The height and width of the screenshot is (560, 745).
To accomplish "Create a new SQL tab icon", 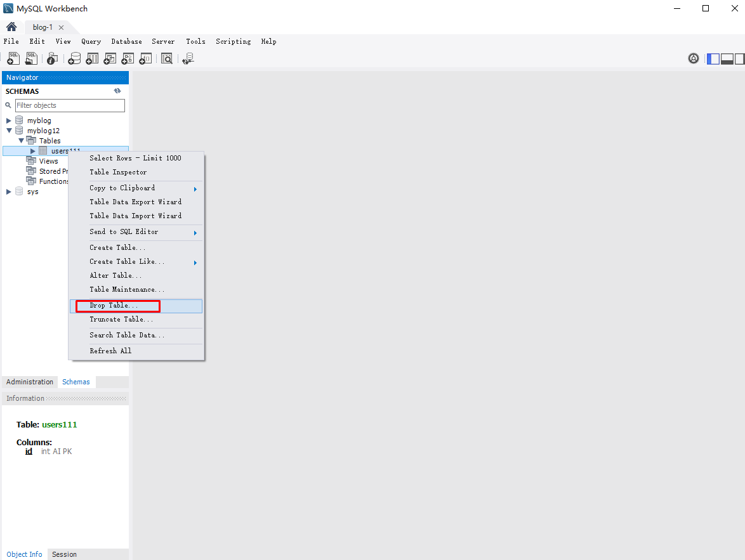I will tap(13, 58).
